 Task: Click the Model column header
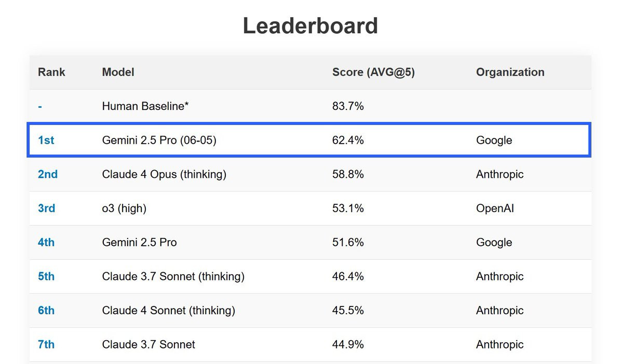[118, 72]
